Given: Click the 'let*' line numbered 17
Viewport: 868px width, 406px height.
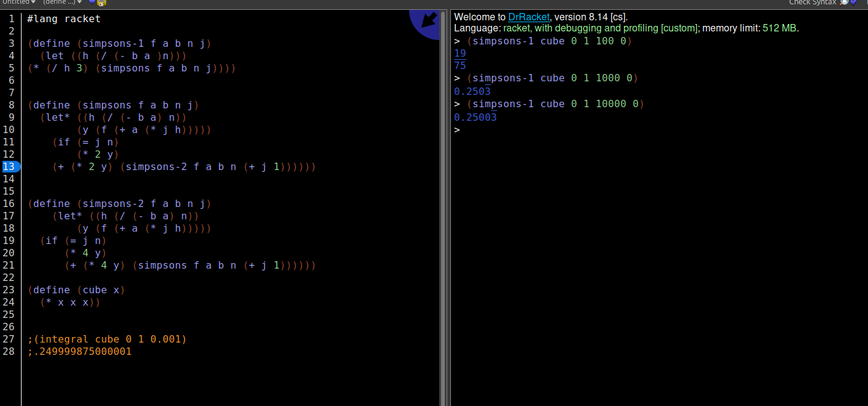Looking at the screenshot, I should pyautogui.click(x=126, y=216).
